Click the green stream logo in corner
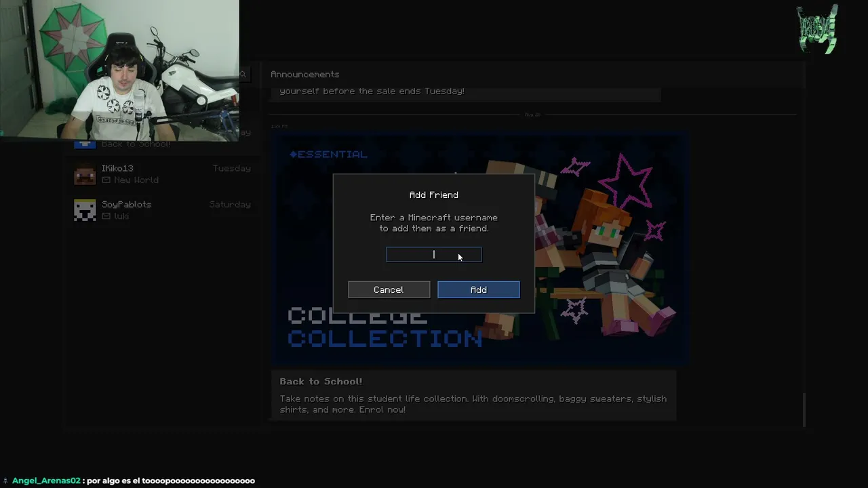868x488 pixels. tap(817, 29)
